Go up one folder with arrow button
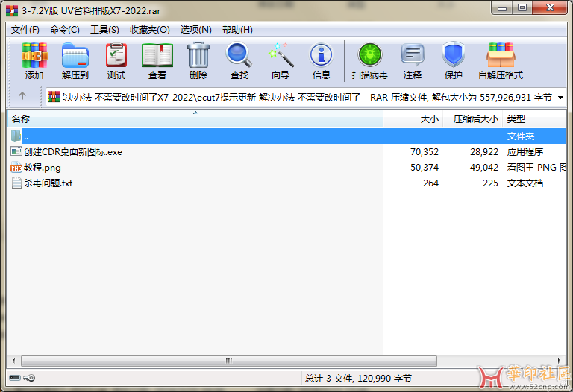 22,96
